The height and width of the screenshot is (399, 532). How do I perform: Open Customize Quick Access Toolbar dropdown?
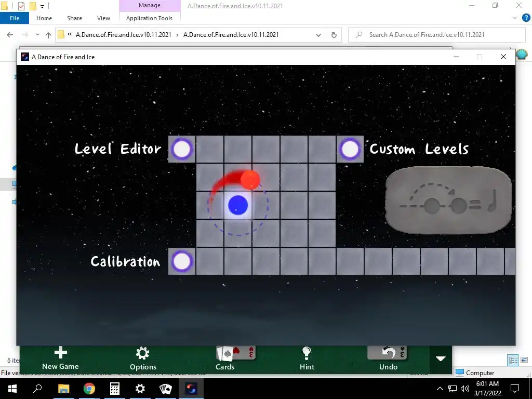[43, 6]
